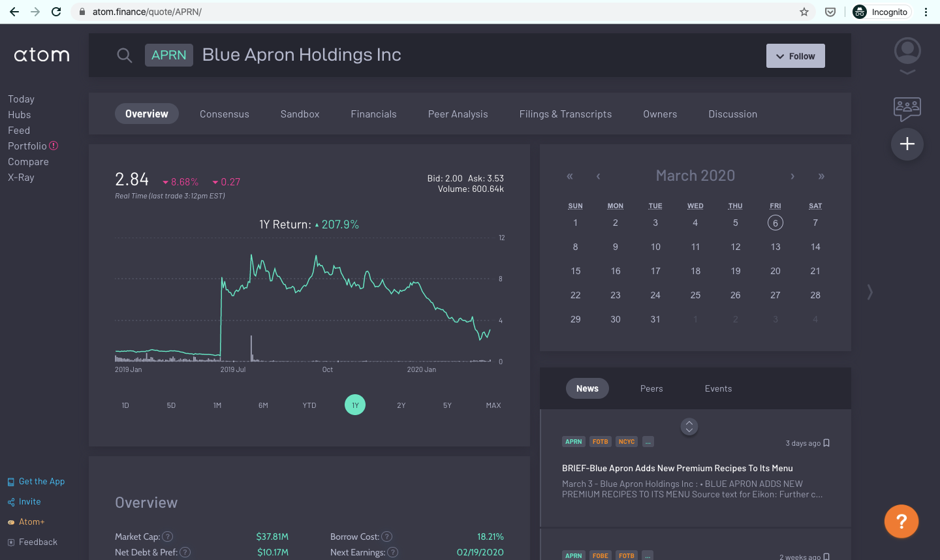Switch to the Sandbox tab
The image size is (940, 560).
click(x=300, y=114)
